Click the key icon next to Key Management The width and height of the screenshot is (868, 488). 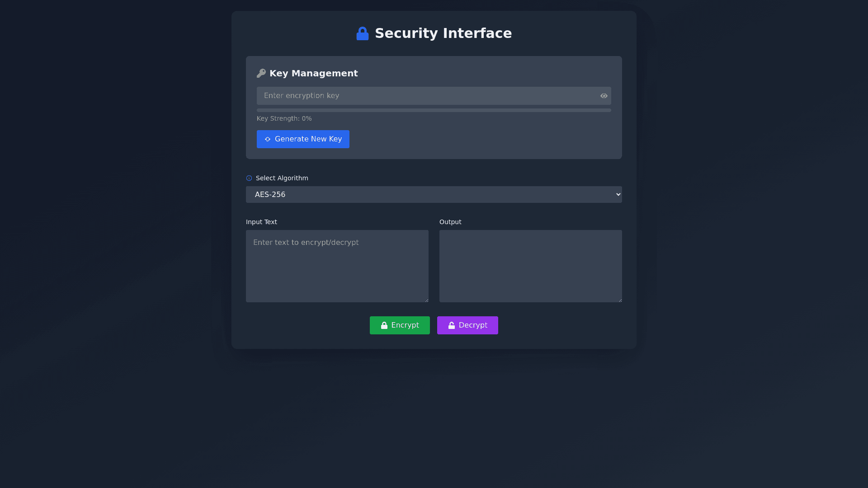click(261, 73)
